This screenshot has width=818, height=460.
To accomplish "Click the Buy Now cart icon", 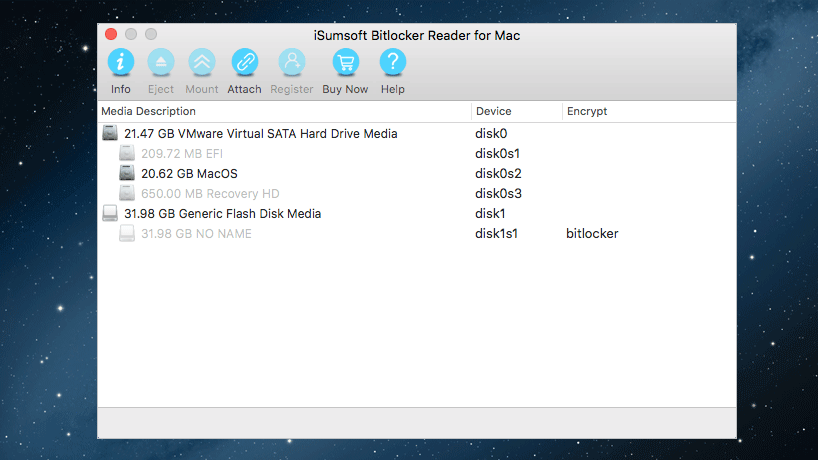I will 345,63.
